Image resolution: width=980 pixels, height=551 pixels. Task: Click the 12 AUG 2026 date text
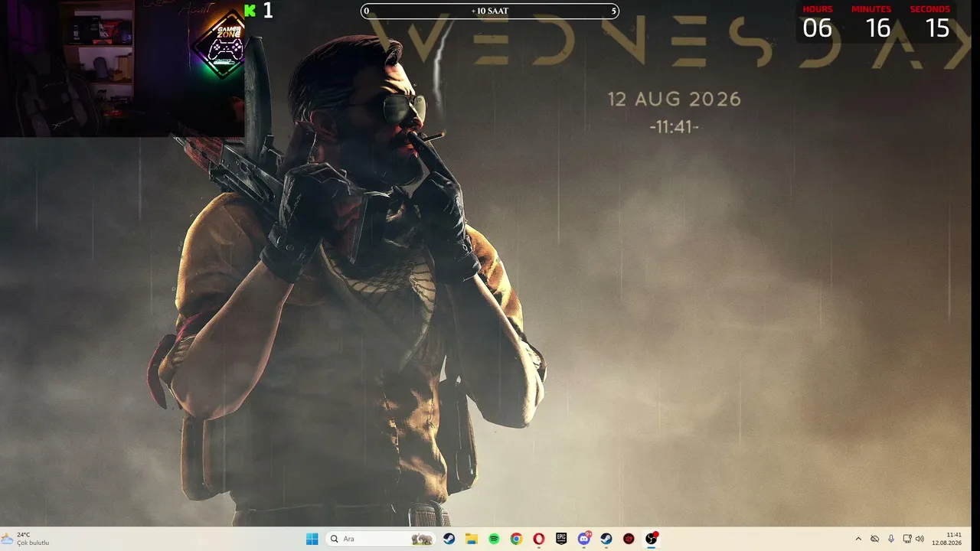tap(675, 99)
